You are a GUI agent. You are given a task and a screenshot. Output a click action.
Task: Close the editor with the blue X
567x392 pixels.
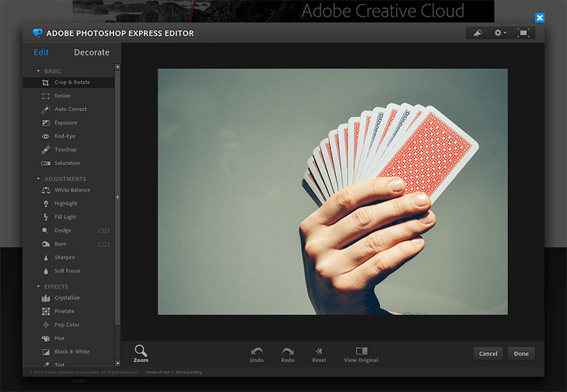pyautogui.click(x=540, y=17)
